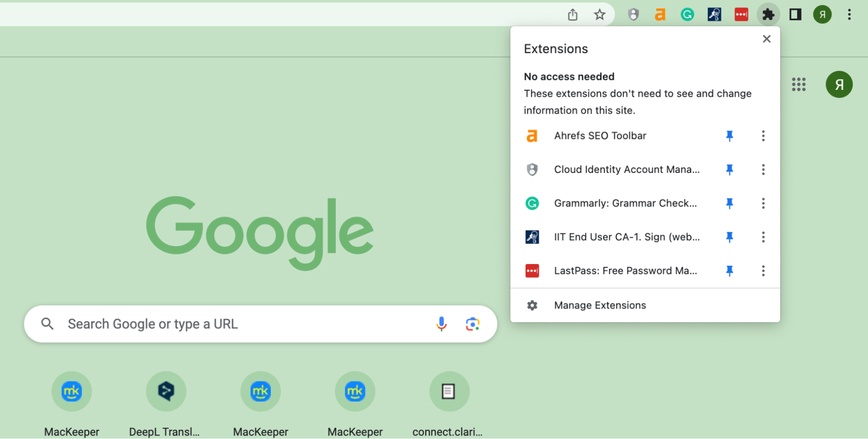
Task: Open LastPass: Free Password Manager entry
Action: point(625,271)
